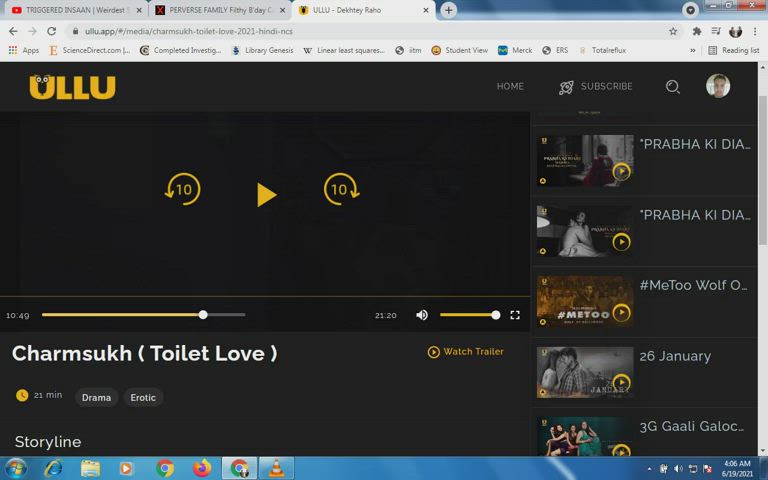Screen dimensions: 768x480
Task: Launch Internet Explorer from the taskbar
Action: (x=53, y=469)
